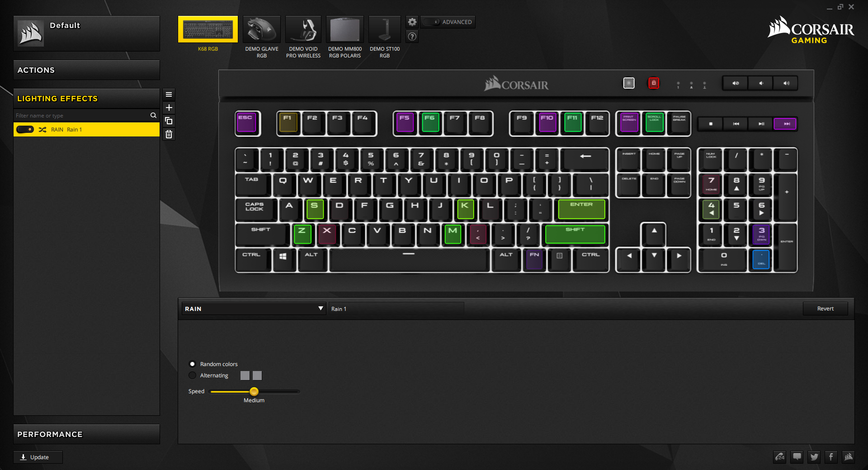Open settings gear icon
This screenshot has width=868, height=470.
[412, 22]
